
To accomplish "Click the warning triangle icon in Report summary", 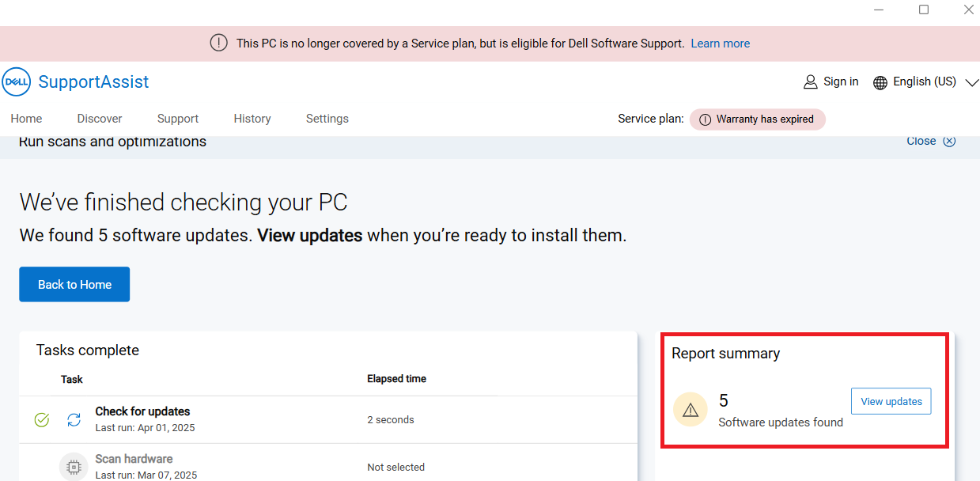I will pyautogui.click(x=691, y=410).
